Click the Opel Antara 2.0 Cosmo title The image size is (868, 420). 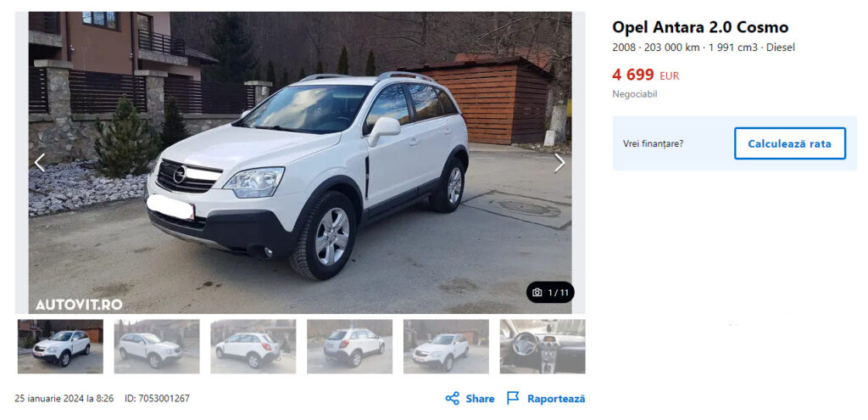coord(700,27)
